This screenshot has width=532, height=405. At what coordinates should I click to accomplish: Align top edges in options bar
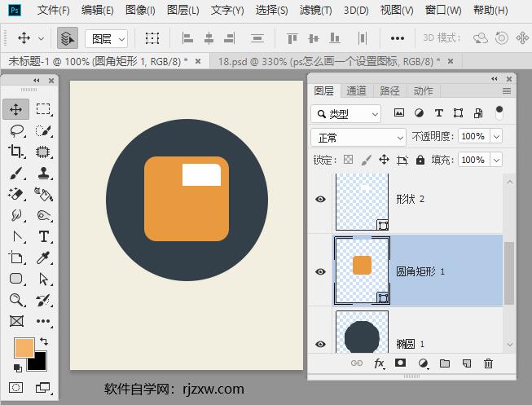pos(292,38)
